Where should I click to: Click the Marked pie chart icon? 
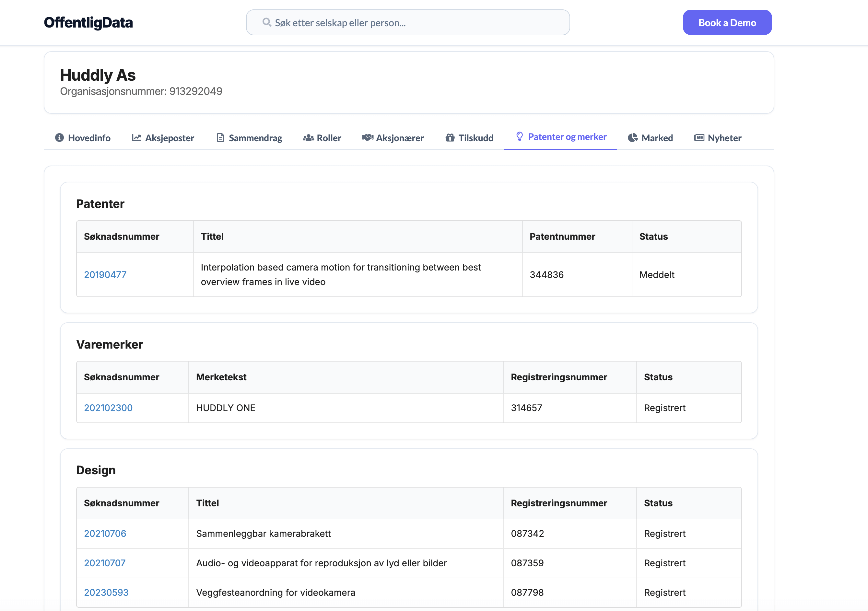point(632,138)
